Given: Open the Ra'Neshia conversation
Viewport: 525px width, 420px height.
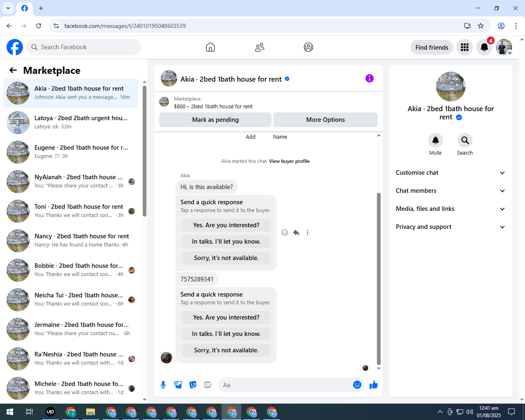Looking at the screenshot, I should coord(71,359).
